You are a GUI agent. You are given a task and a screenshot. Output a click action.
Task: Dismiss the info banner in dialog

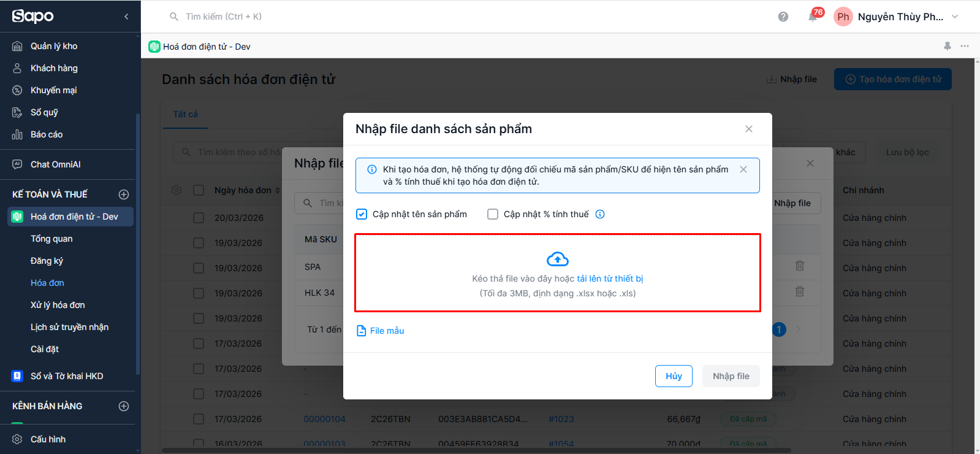click(x=743, y=169)
